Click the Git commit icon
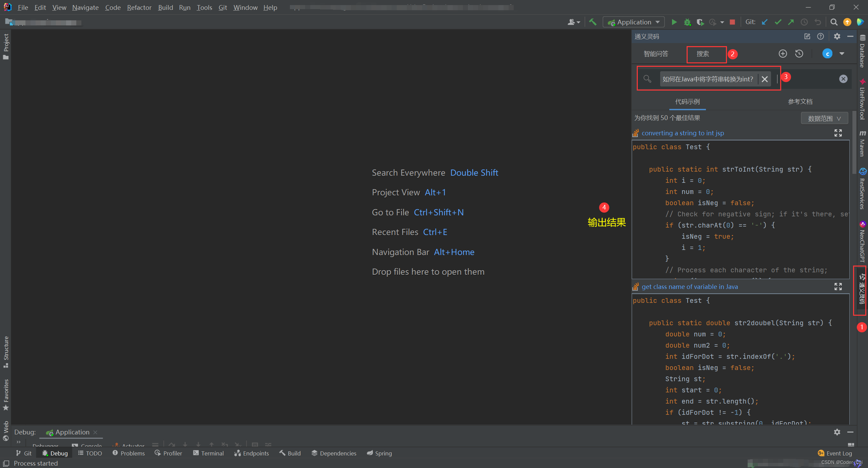Viewport: 868px width, 468px height. (x=779, y=22)
